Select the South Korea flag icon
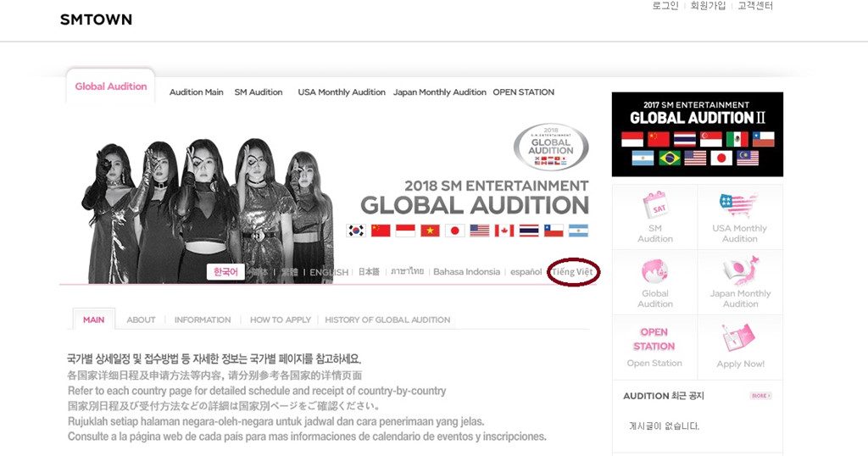This screenshot has height=456, width=868. point(356,231)
